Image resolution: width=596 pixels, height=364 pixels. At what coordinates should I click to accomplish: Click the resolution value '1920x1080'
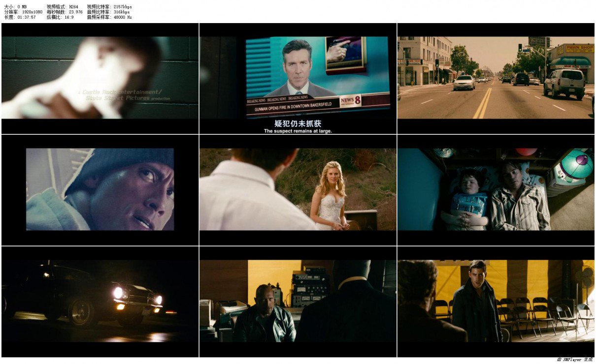click(x=33, y=12)
